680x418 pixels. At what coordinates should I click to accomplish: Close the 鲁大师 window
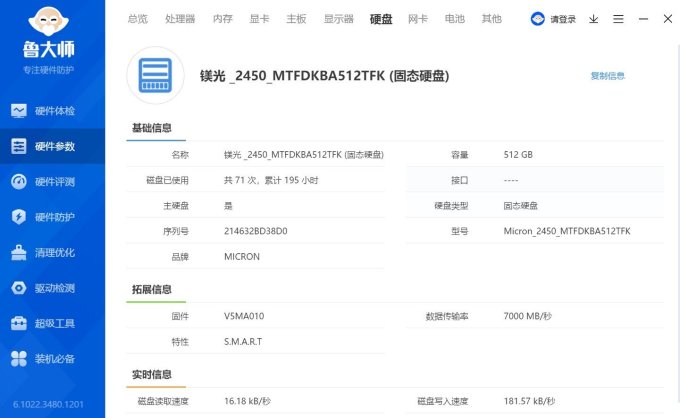(668, 19)
